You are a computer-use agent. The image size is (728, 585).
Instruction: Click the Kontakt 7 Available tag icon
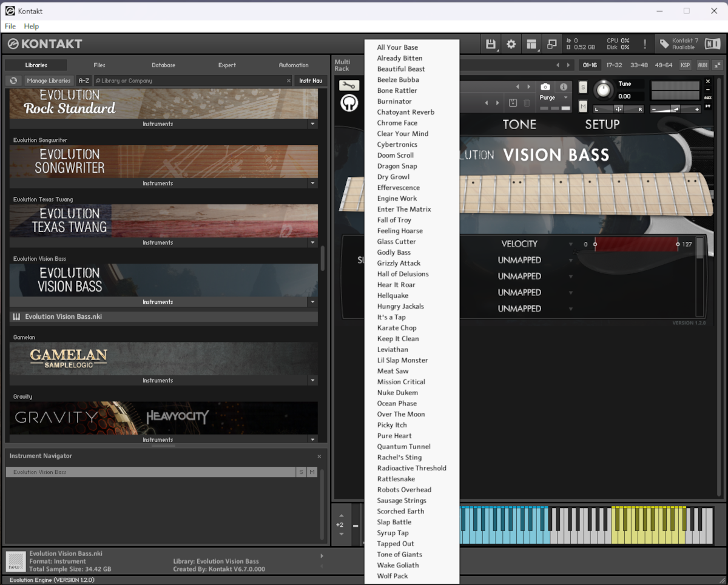pyautogui.click(x=665, y=44)
